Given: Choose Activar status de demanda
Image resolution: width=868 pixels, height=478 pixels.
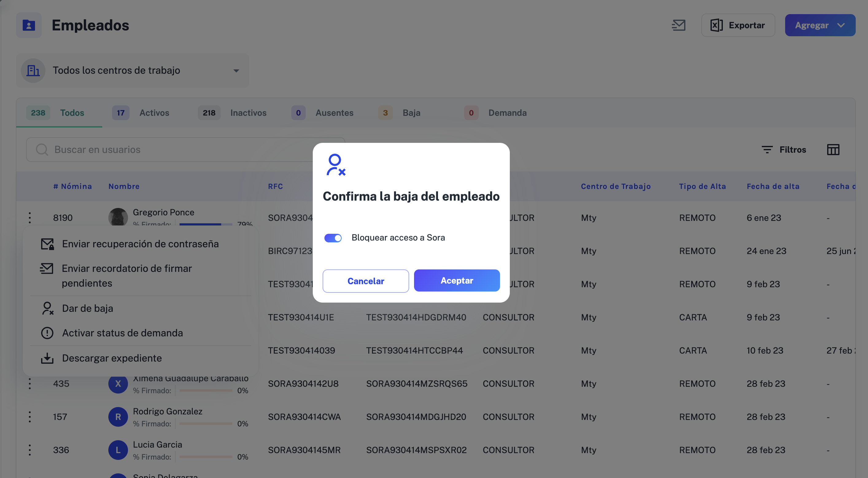Looking at the screenshot, I should coord(141,333).
